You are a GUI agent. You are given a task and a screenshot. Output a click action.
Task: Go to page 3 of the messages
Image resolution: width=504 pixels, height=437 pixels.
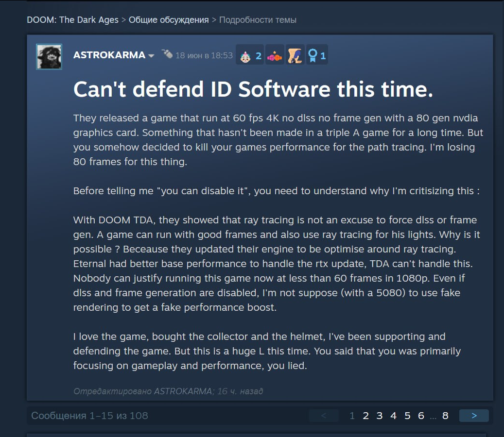click(x=379, y=416)
